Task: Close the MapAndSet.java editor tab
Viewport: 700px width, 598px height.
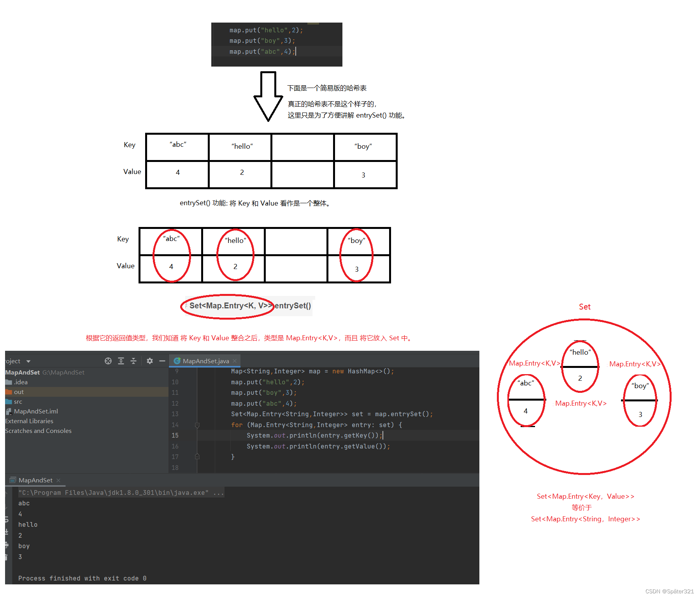Action: tap(235, 361)
